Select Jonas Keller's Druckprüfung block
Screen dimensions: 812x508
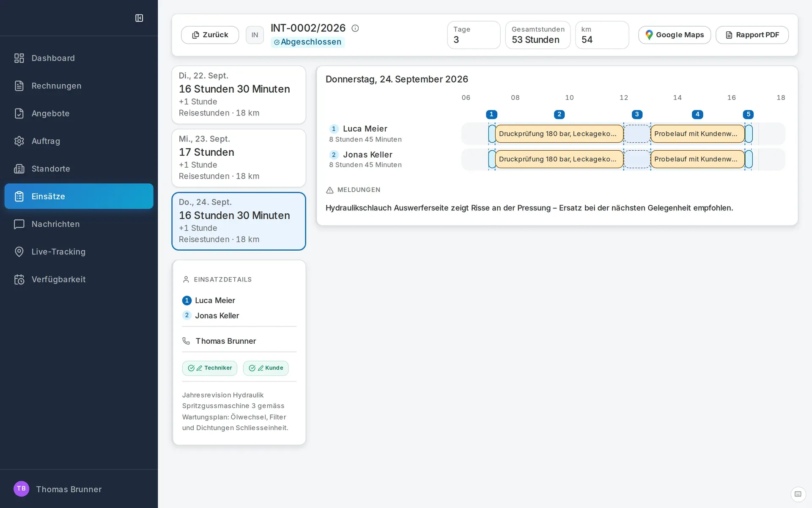(559, 159)
